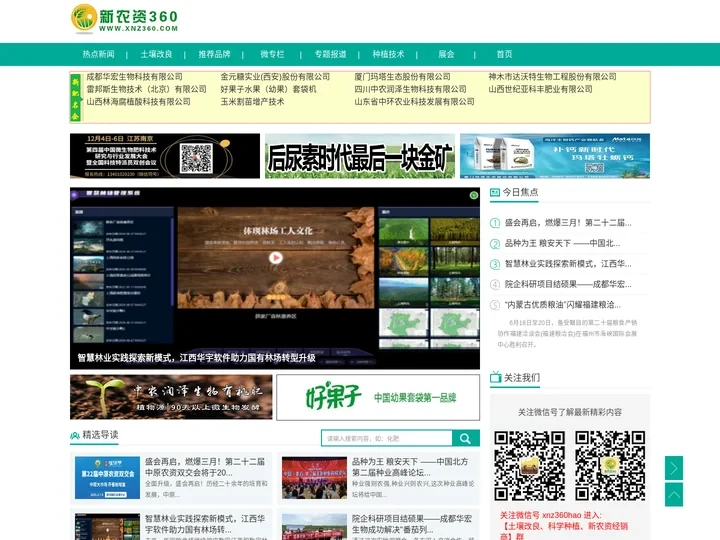This screenshot has width=720, height=540.
Task: Click the 中农润泽生物有机肥 banner
Action: click(x=171, y=397)
